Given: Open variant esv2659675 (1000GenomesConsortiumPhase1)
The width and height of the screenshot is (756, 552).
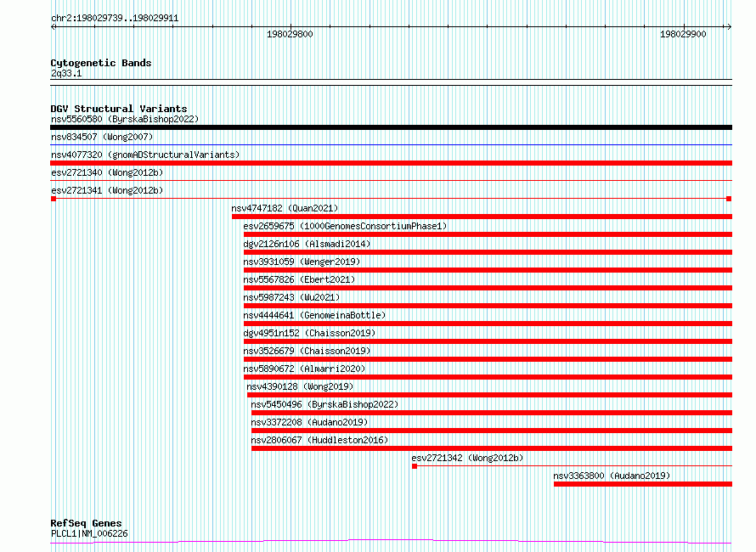Looking at the screenshot, I should point(345,226).
